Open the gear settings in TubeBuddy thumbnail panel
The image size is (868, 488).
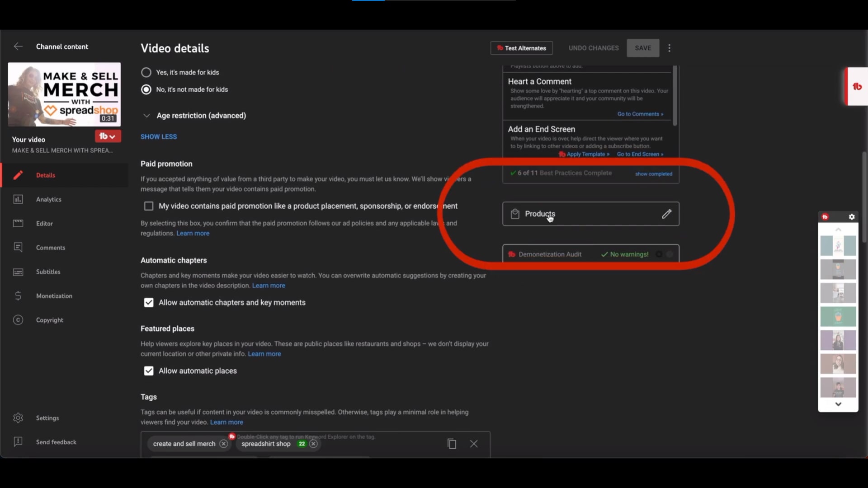(852, 217)
